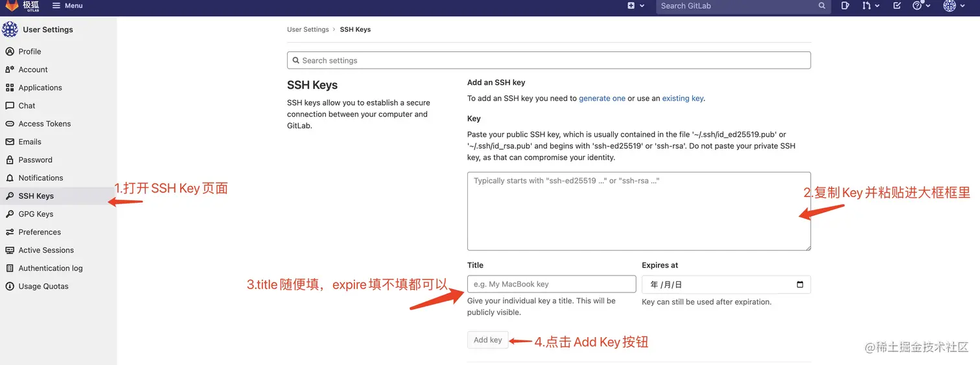The image size is (980, 365).
Task: Open the Merge requests icon
Action: (867, 5)
